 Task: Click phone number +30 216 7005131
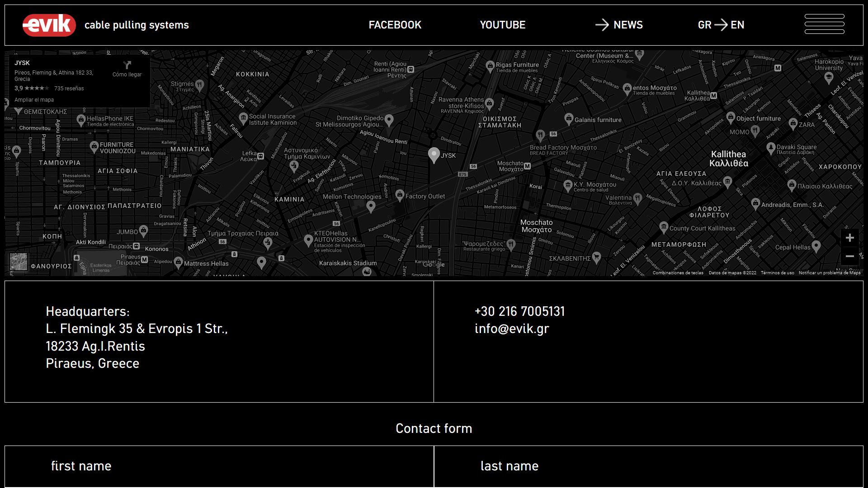pos(519,311)
